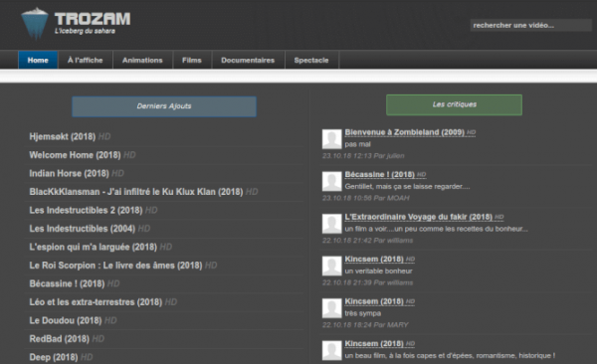The width and height of the screenshot is (597, 364).
Task: Click the TROZAM site title
Action: (x=93, y=19)
